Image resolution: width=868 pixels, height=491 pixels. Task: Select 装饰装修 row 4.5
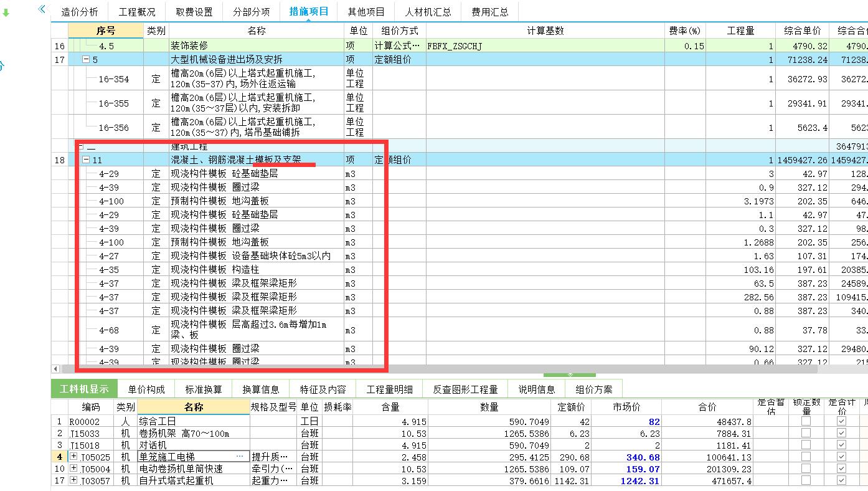(x=460, y=46)
